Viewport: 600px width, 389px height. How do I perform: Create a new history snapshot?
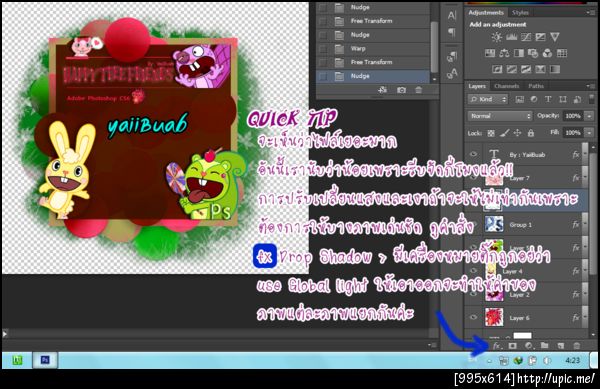pos(401,90)
